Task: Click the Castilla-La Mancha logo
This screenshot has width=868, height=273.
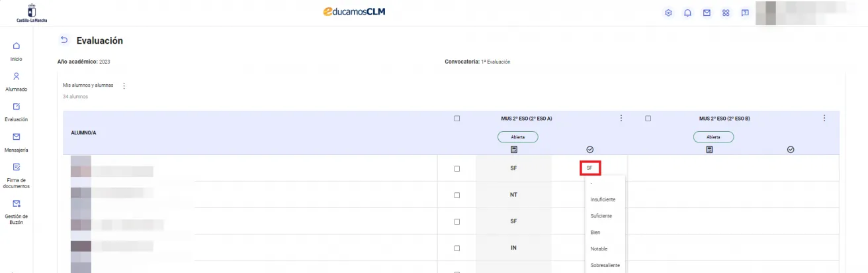Action: click(32, 13)
